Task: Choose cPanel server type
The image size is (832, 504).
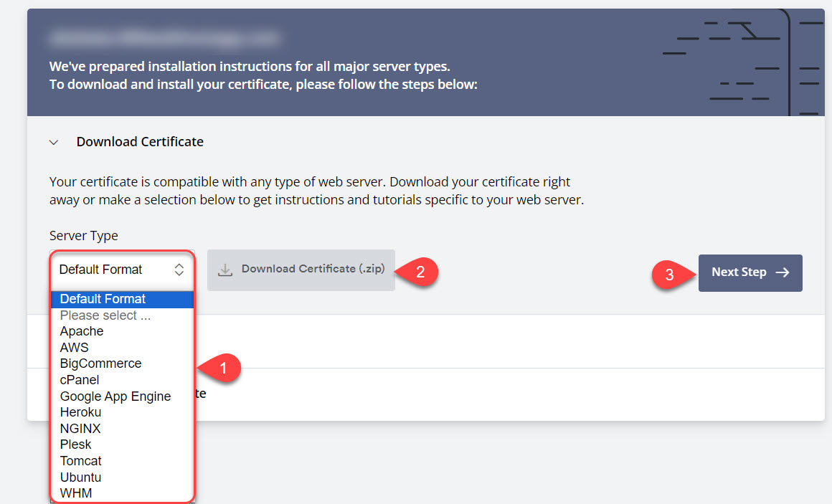Action: point(80,380)
